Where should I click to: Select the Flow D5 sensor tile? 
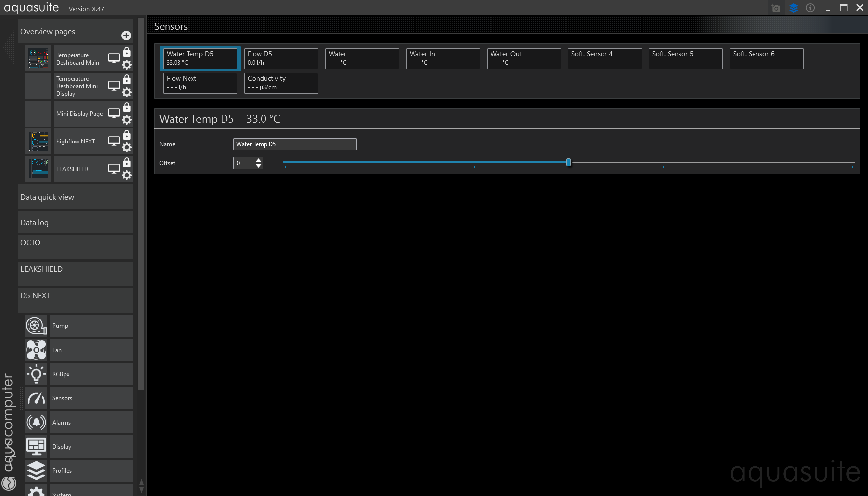281,59
